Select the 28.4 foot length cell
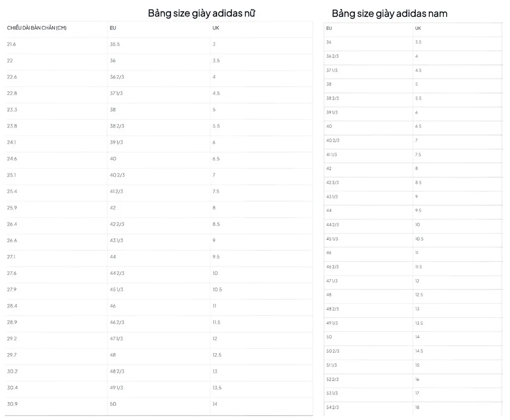Viewport: 510px width, 420px height. tap(12, 306)
